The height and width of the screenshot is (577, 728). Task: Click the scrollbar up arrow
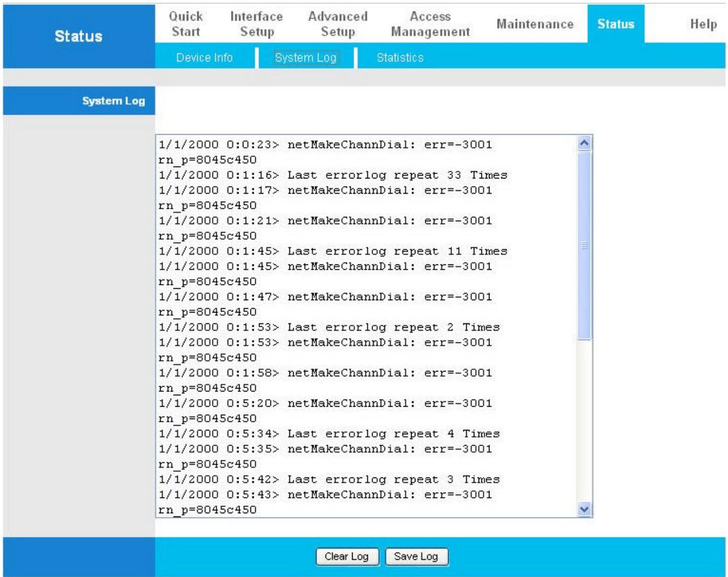pyautogui.click(x=584, y=143)
